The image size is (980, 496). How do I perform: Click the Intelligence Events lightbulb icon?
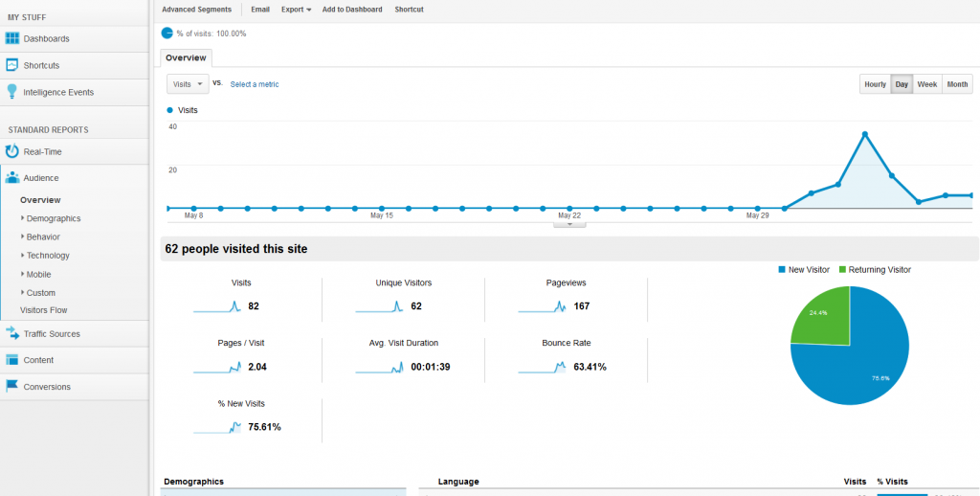(12, 92)
